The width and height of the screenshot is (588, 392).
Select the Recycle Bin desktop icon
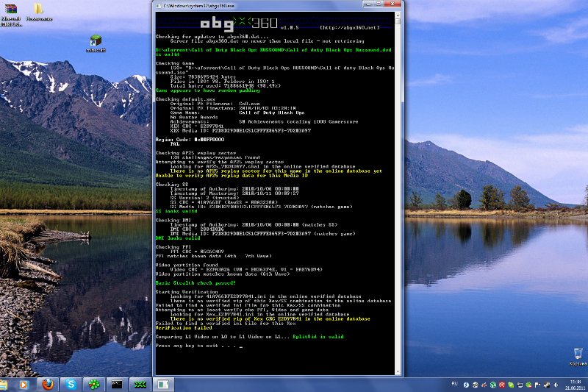(576, 352)
